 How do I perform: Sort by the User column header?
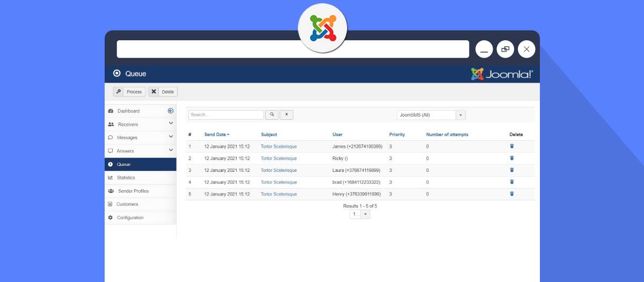(338, 134)
